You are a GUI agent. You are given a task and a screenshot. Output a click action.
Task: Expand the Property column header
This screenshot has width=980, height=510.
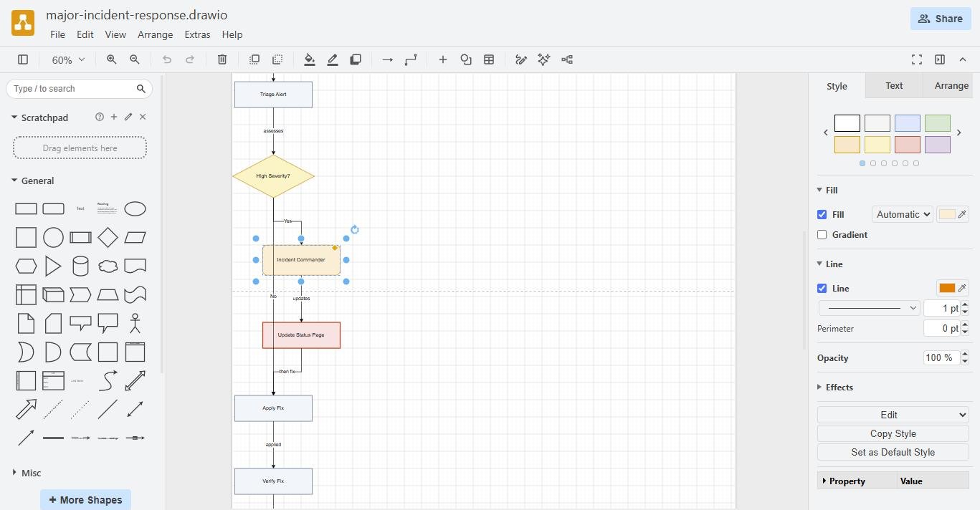tap(857, 481)
